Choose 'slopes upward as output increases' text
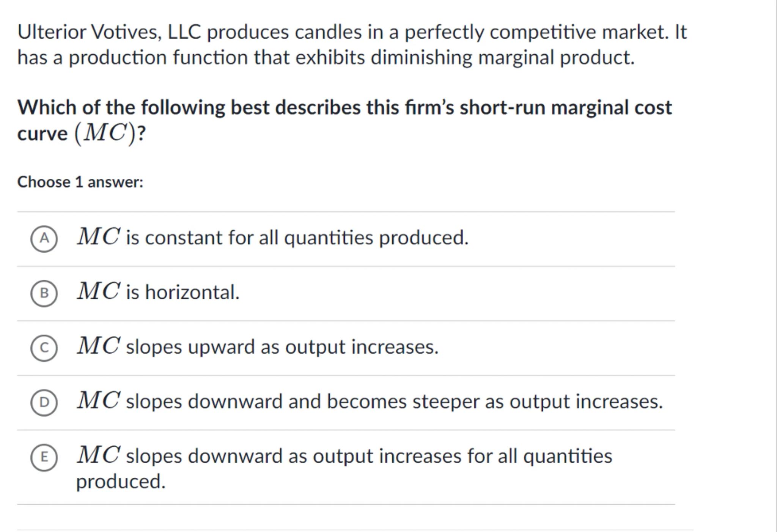Image resolution: width=777 pixels, height=532 pixels. tap(282, 347)
